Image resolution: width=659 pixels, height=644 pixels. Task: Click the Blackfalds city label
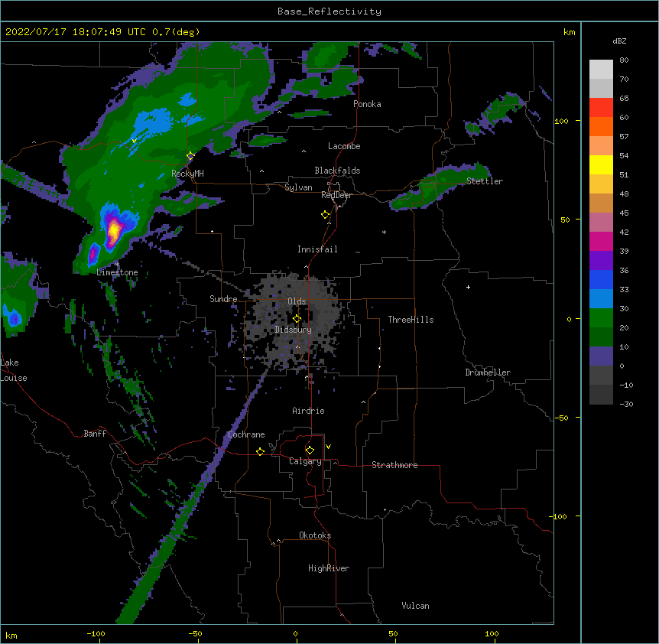337,171
